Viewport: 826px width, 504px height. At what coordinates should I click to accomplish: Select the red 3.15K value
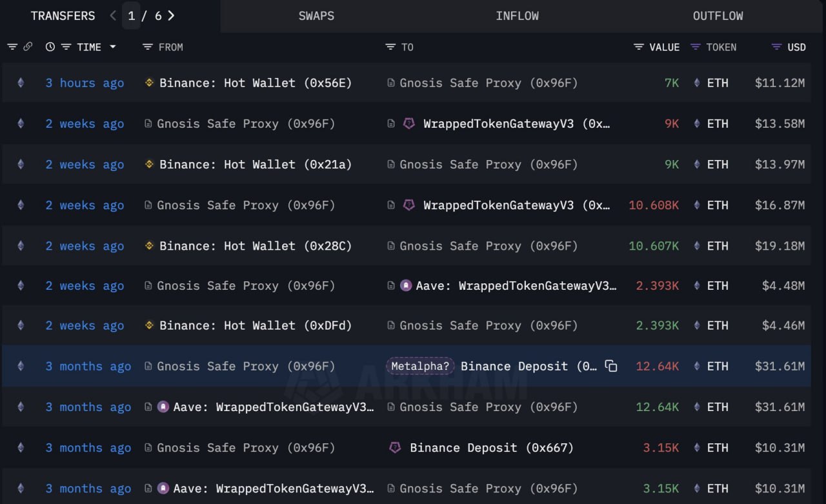tap(661, 447)
